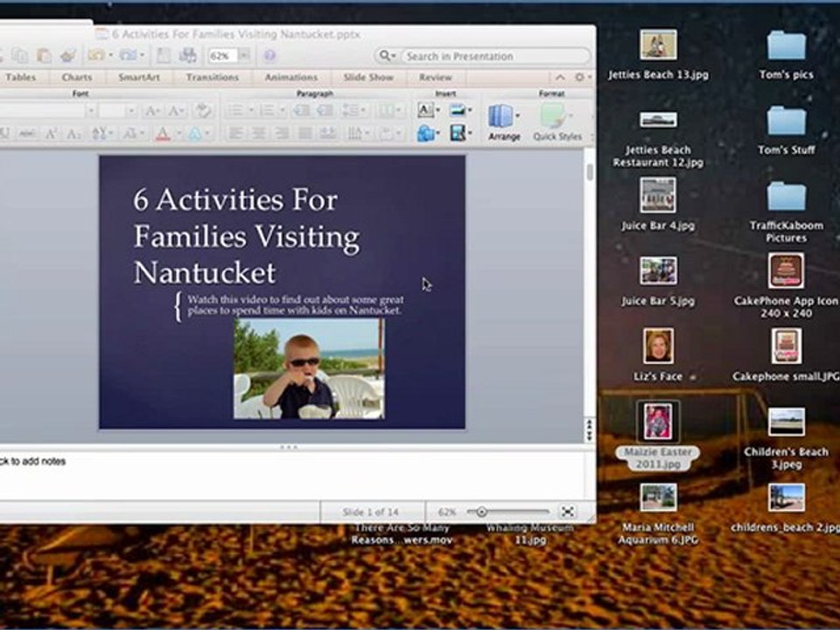Screen dimensions: 840x630
Task: Toggle strikethrough text formatting
Action: coord(27,133)
